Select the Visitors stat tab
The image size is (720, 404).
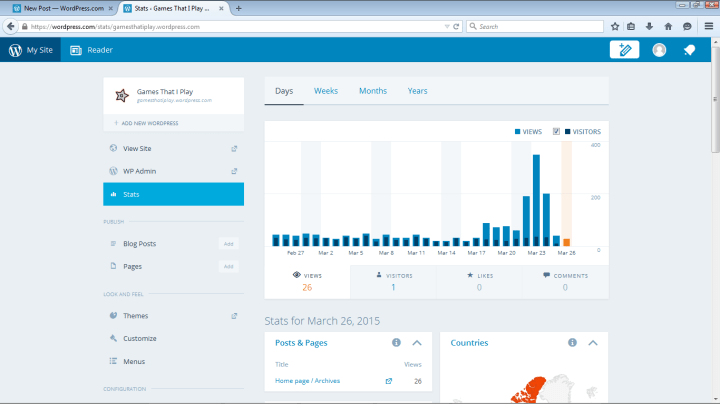tap(393, 282)
